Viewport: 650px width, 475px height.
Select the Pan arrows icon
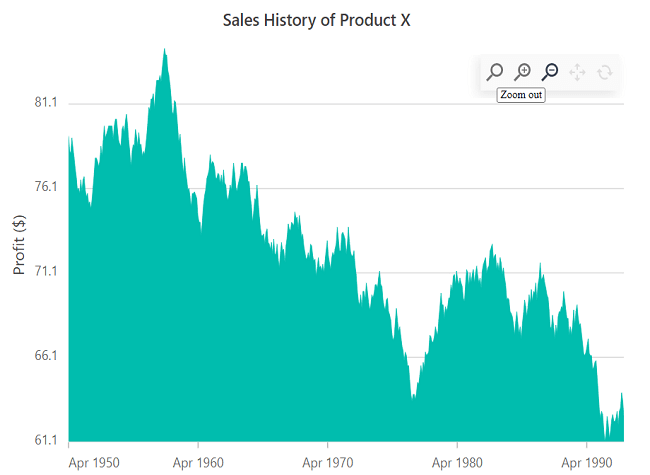577,72
